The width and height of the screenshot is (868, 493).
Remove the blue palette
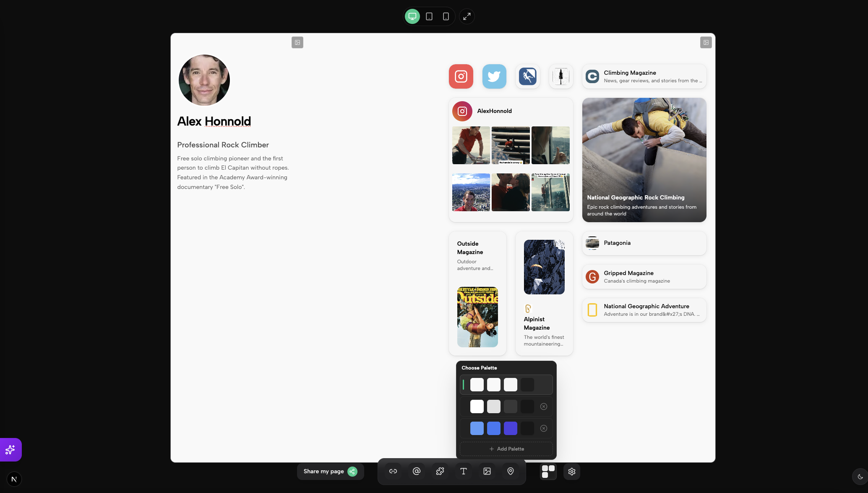coord(543,428)
